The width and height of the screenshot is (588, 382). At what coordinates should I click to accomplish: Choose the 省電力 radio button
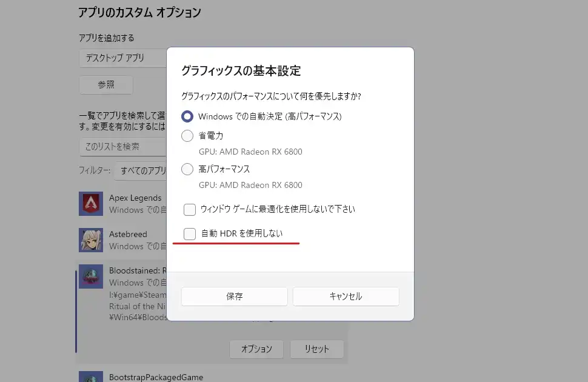point(188,136)
